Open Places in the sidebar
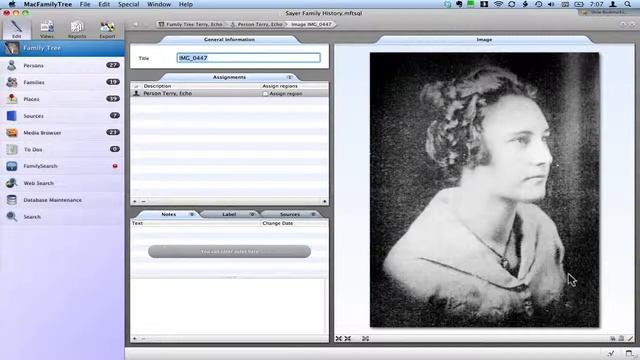640x360 pixels. click(x=62, y=99)
